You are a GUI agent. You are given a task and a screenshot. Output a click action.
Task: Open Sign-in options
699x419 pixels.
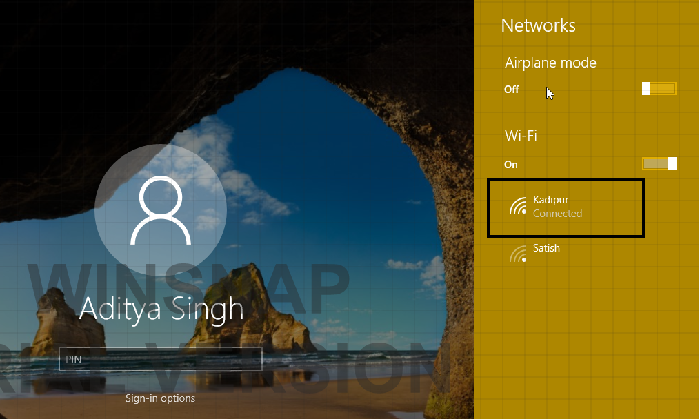(160, 398)
